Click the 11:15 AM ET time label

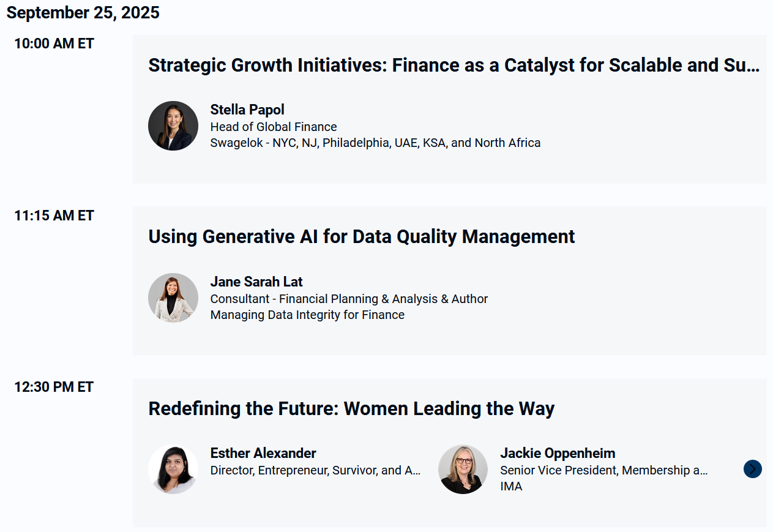click(54, 215)
